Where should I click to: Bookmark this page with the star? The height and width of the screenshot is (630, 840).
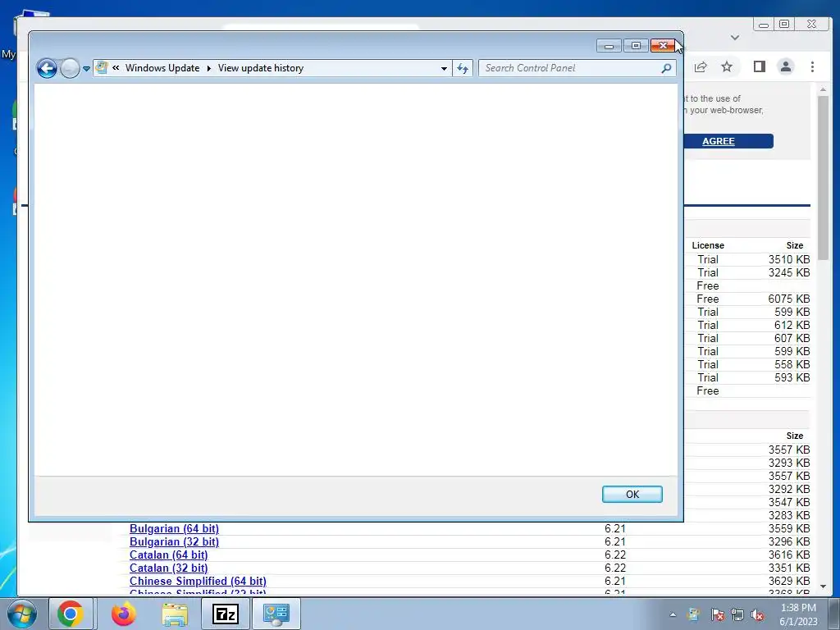tap(727, 66)
